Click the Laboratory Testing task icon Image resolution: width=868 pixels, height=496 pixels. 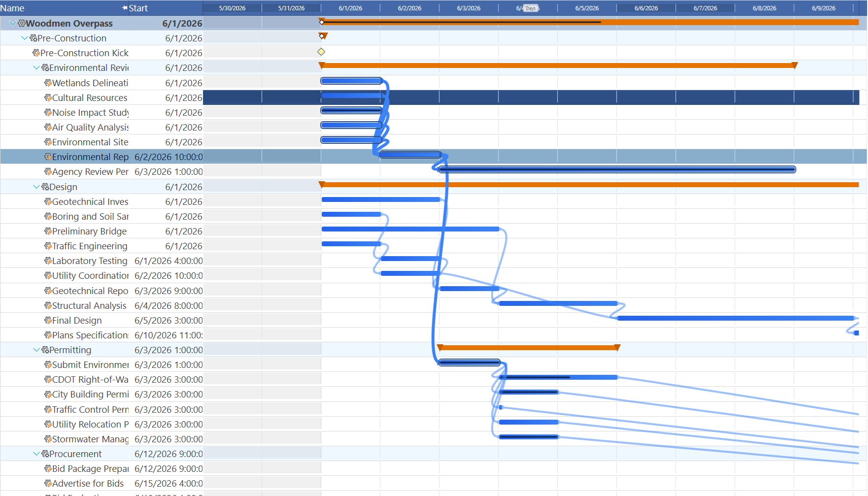[48, 261]
